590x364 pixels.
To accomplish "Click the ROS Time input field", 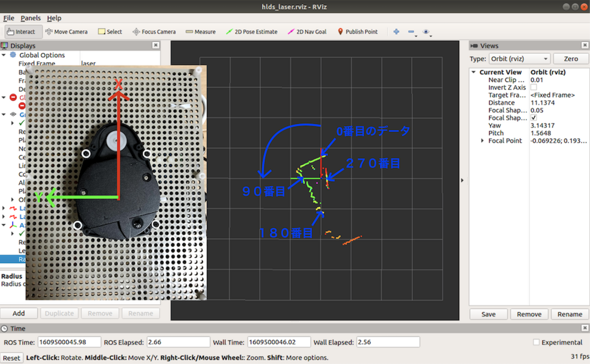I will click(x=69, y=342).
